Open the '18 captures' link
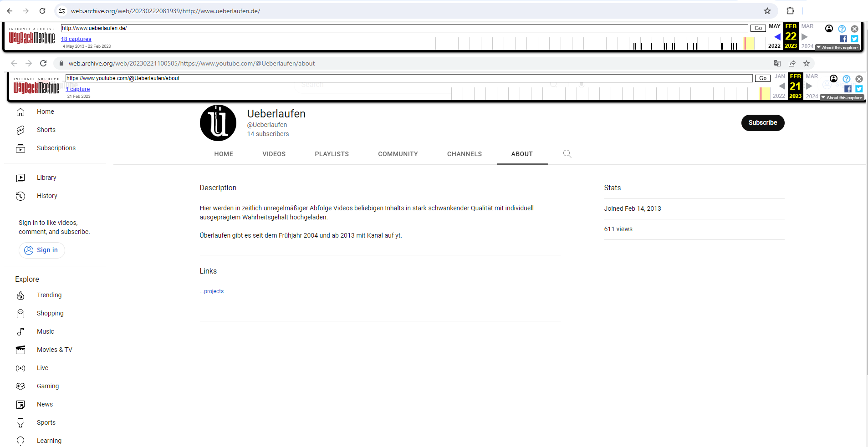 pyautogui.click(x=76, y=39)
